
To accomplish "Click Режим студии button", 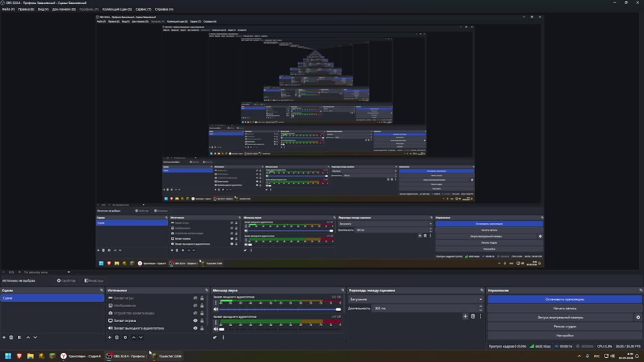I will click(x=565, y=326).
